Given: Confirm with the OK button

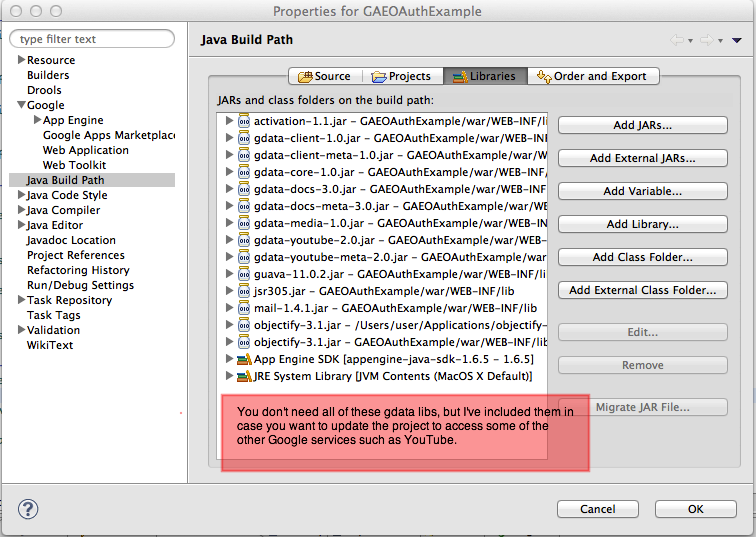Looking at the screenshot, I should click(x=696, y=509).
